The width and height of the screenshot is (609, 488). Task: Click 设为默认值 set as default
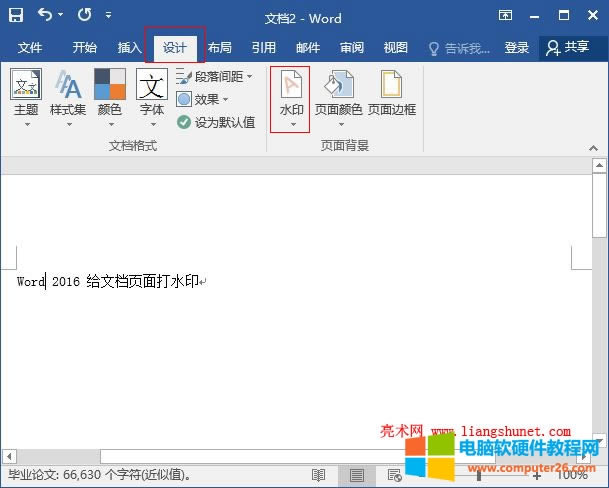coord(215,122)
